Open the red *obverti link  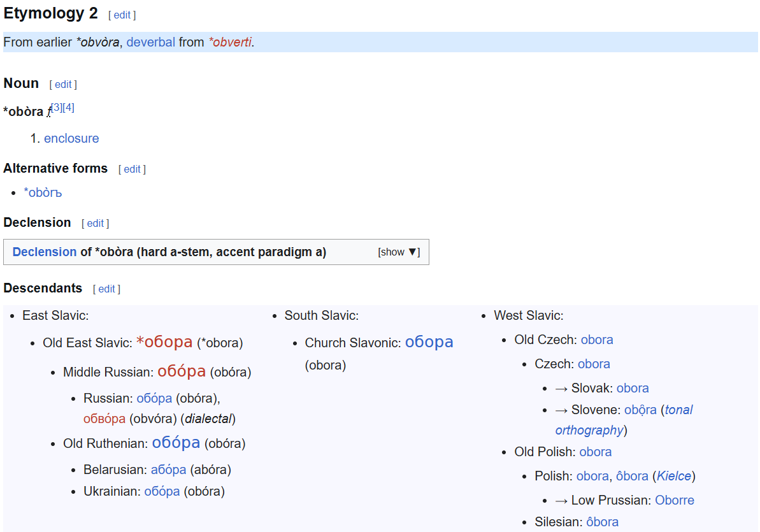tap(230, 42)
